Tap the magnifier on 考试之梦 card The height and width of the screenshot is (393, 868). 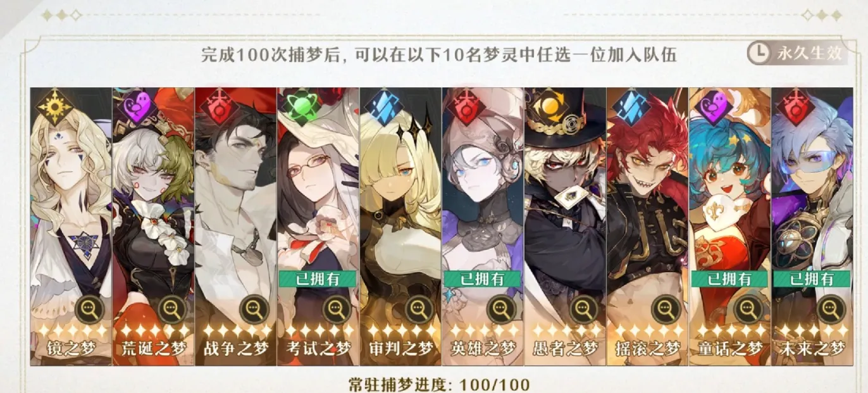pyautogui.click(x=337, y=309)
